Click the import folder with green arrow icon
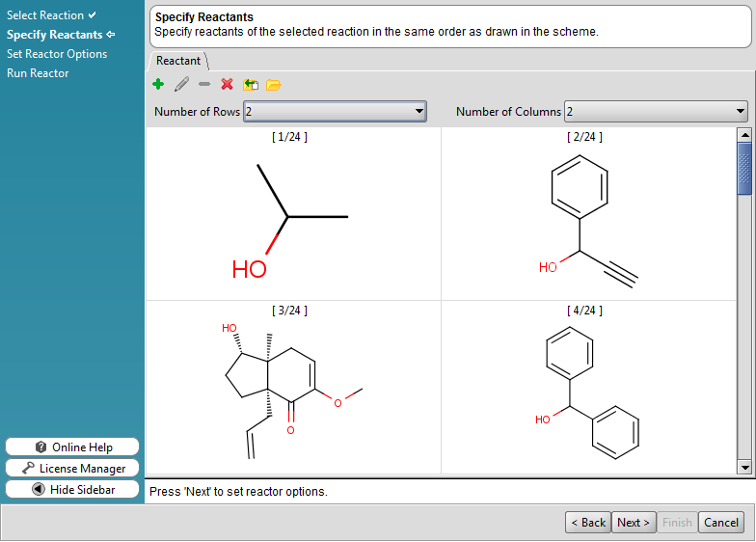The image size is (756, 542). point(251,85)
